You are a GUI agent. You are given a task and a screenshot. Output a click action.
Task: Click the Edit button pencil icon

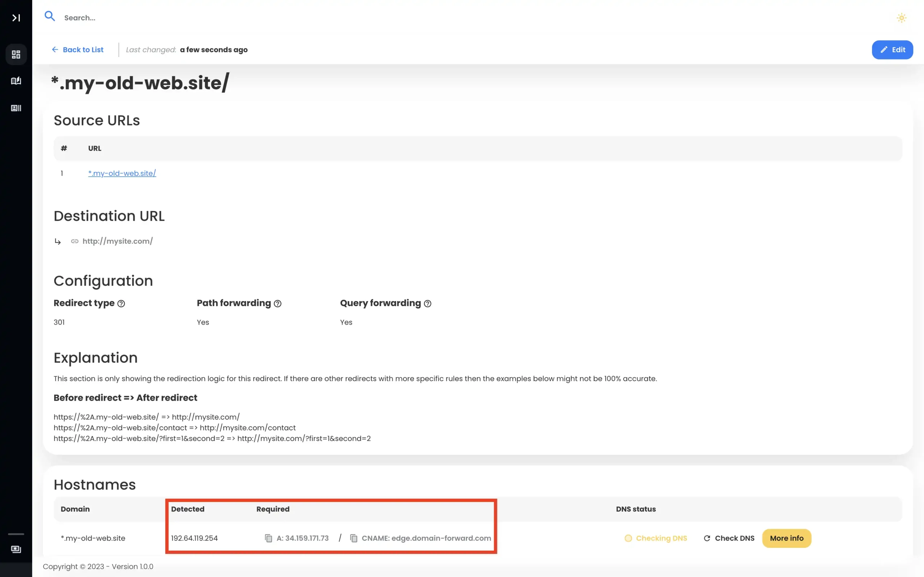click(883, 49)
